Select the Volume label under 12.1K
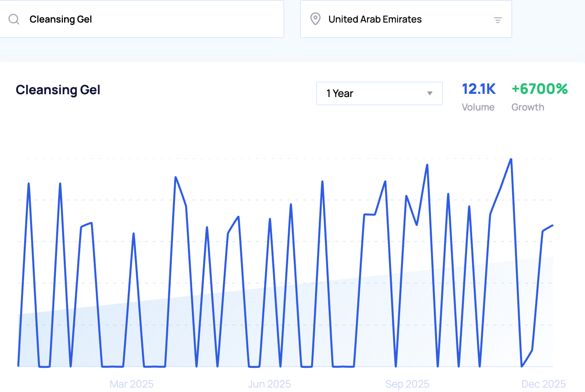 coord(478,107)
